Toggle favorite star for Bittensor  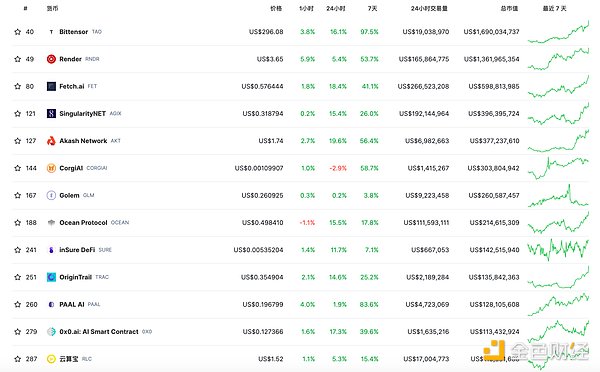(18, 32)
